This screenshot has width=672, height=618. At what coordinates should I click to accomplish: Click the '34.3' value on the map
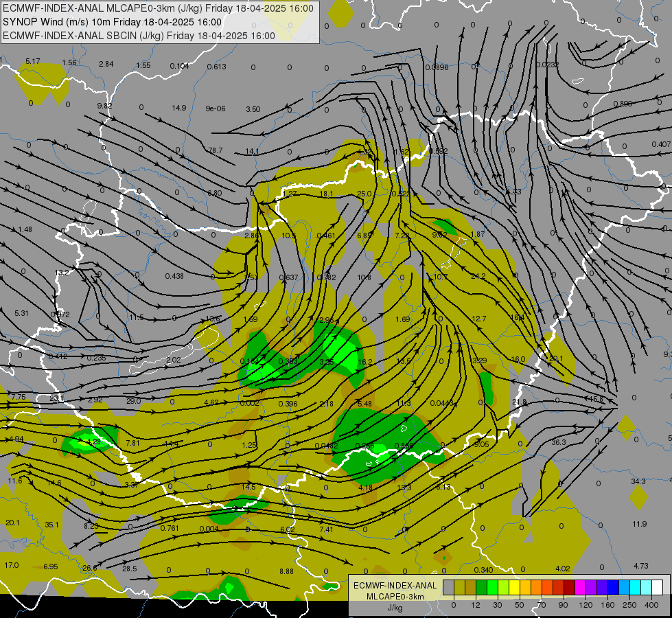tap(638, 481)
